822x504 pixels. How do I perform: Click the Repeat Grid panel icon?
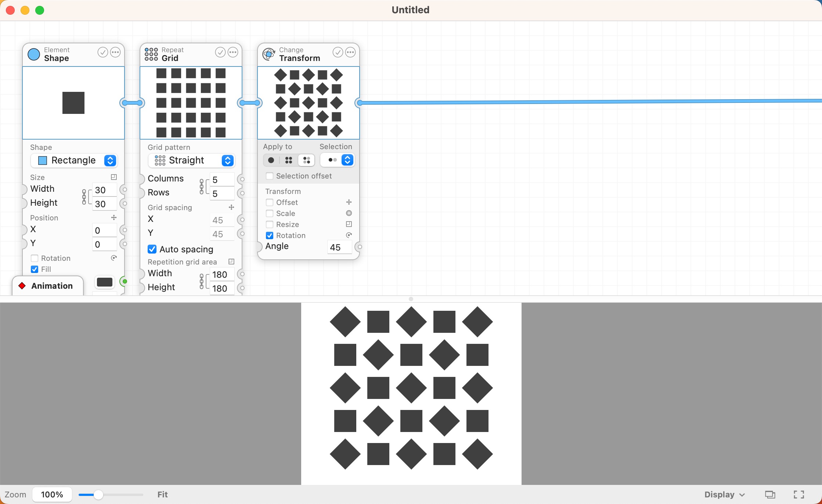click(151, 54)
